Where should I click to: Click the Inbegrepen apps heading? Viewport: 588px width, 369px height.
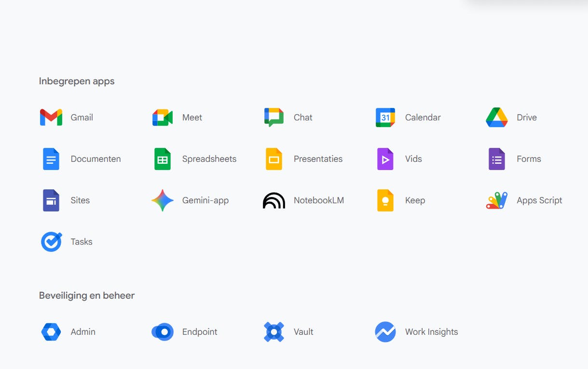click(x=77, y=81)
